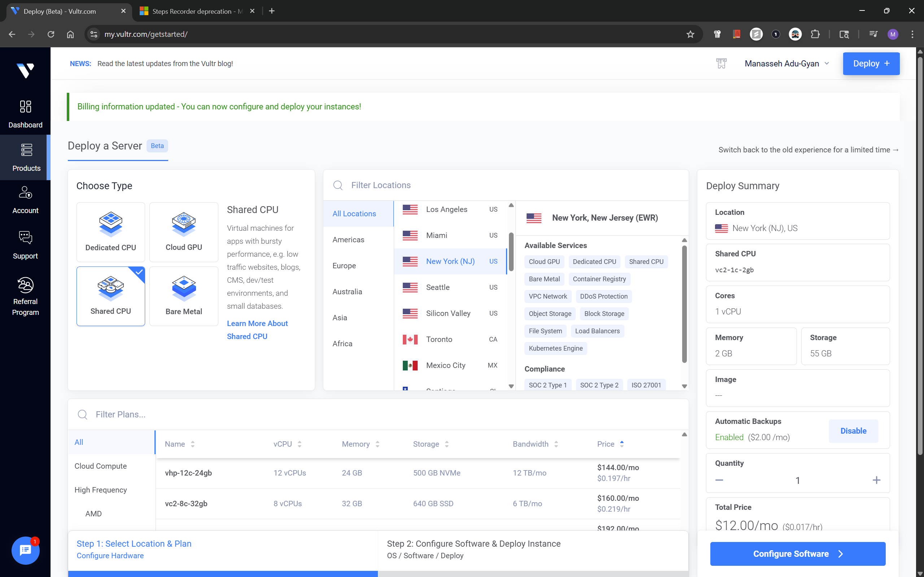
Task: Choose Los Angeles location
Action: pos(450,209)
